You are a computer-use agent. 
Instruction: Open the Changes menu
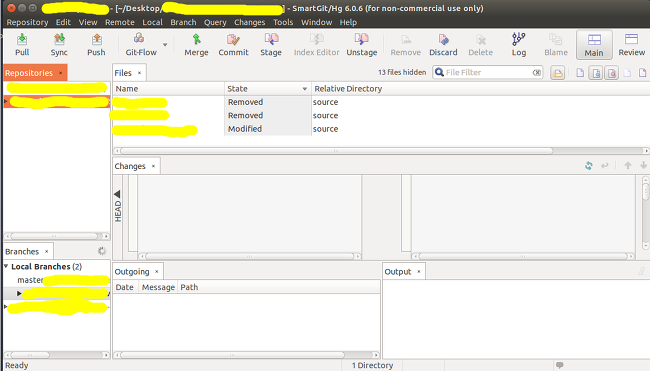(249, 22)
